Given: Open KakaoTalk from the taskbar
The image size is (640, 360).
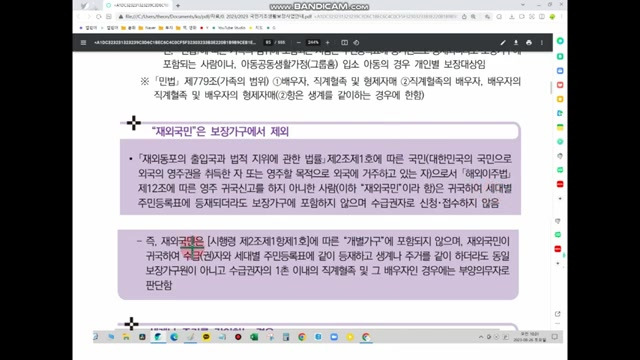Looking at the screenshot, I should click(x=206, y=337).
